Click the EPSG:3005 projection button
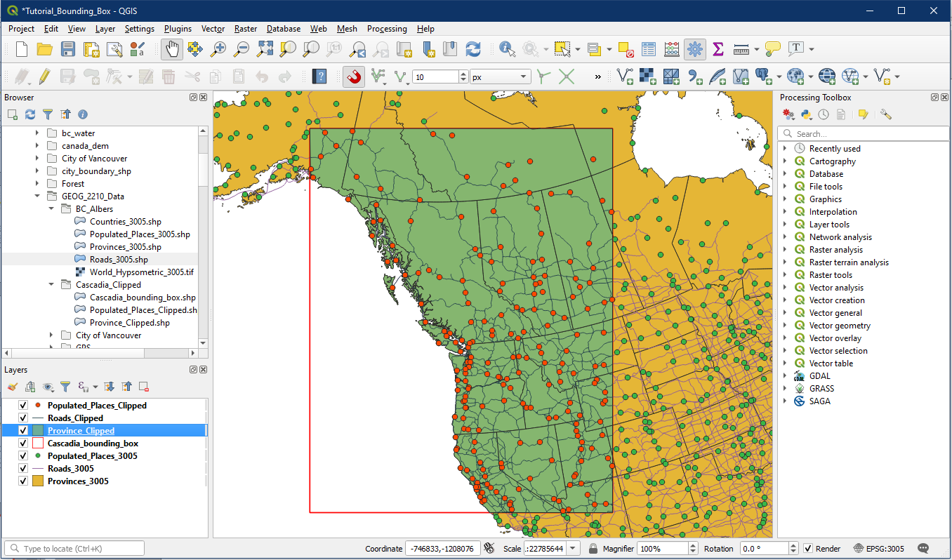This screenshot has height=560, width=952. pyautogui.click(x=879, y=549)
